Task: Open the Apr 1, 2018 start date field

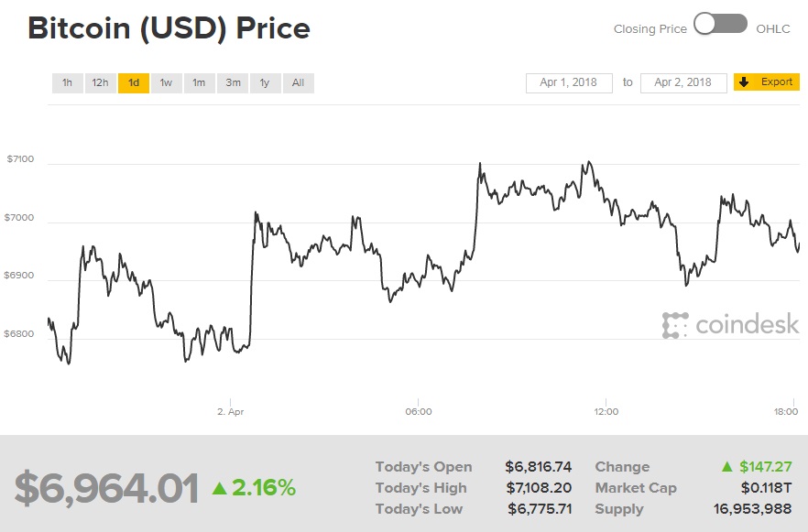Action: tap(568, 82)
